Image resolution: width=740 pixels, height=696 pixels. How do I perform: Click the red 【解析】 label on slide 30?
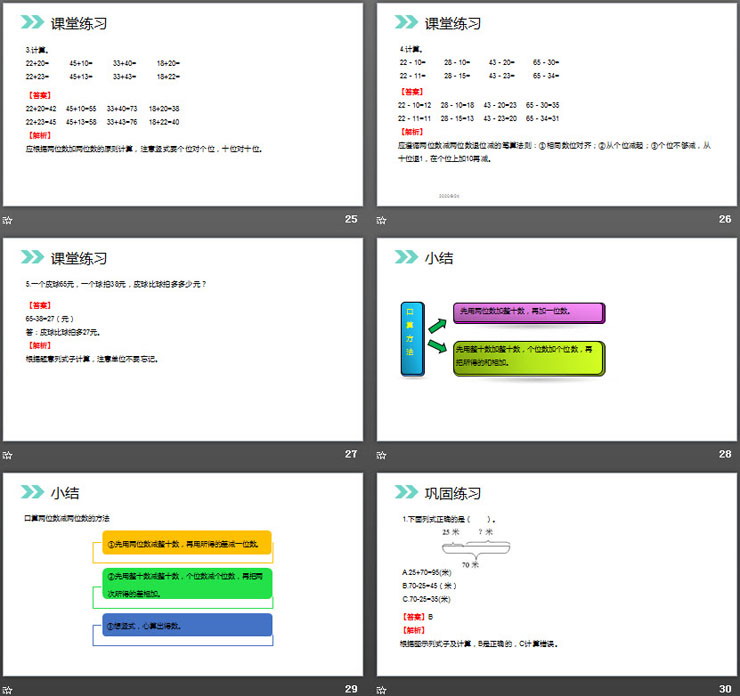pos(414,630)
